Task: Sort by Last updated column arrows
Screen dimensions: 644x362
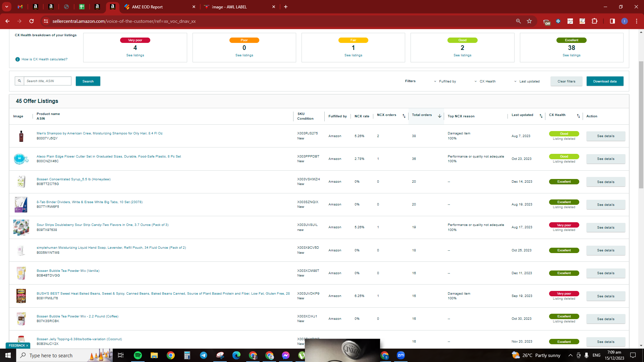Action: point(541,116)
